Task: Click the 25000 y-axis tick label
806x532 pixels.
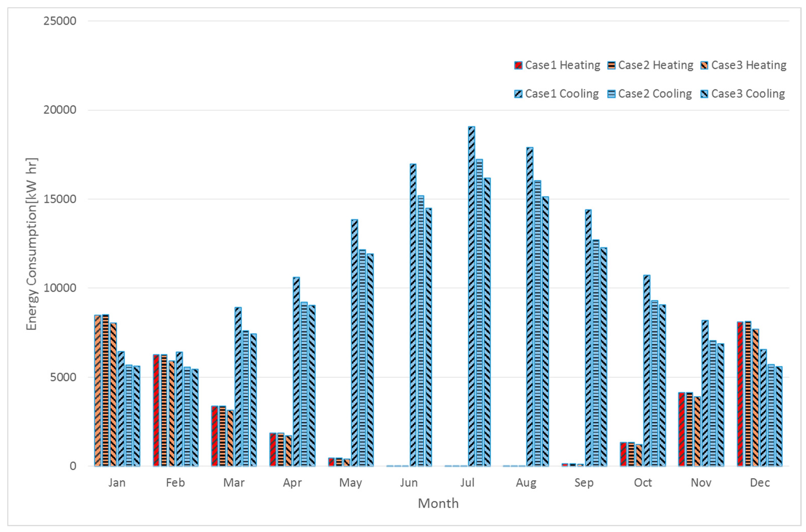Action: point(60,21)
